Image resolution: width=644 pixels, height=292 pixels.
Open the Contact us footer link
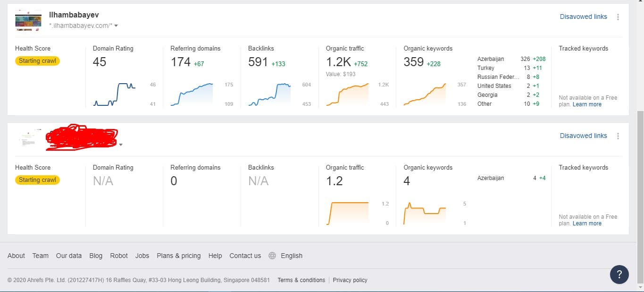coord(245,256)
